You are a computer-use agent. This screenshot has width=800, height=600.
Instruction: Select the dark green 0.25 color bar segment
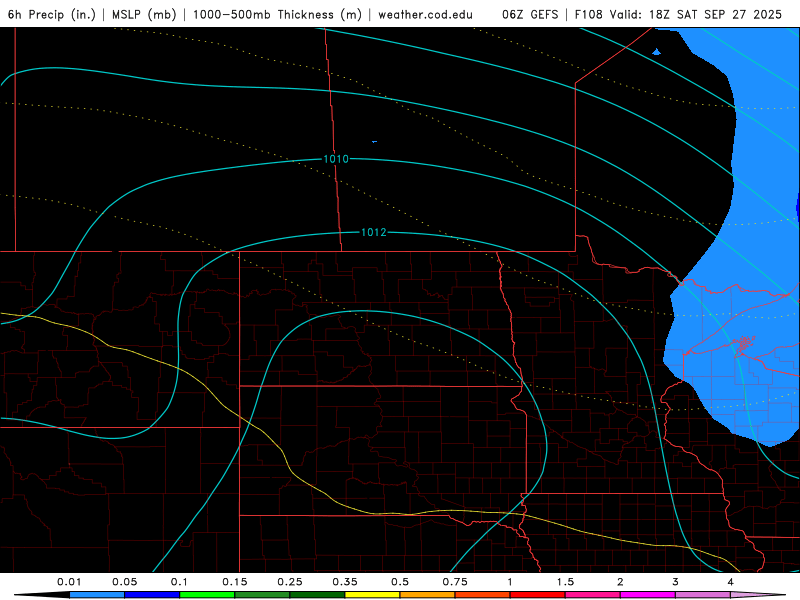click(x=317, y=595)
